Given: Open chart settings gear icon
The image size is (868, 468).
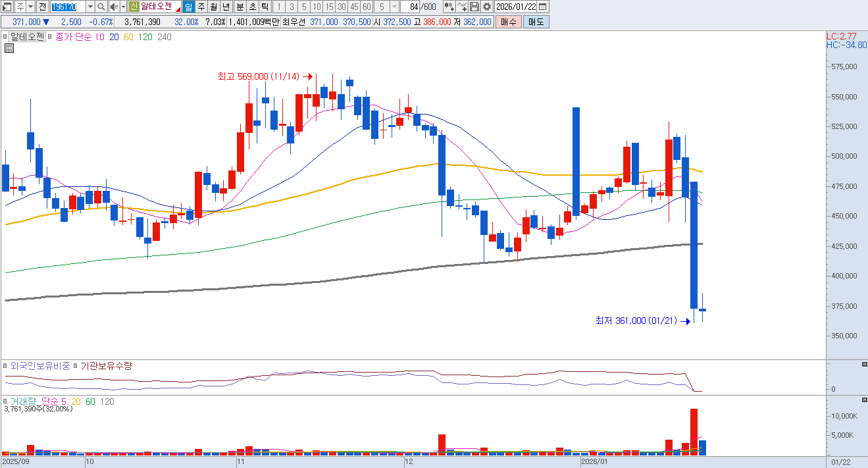Looking at the screenshot, I should tap(486, 7).
